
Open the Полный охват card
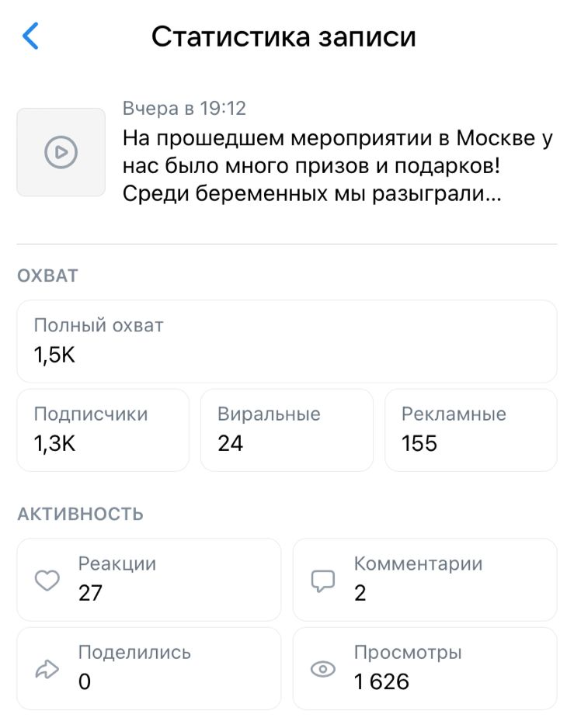pyautogui.click(x=287, y=341)
